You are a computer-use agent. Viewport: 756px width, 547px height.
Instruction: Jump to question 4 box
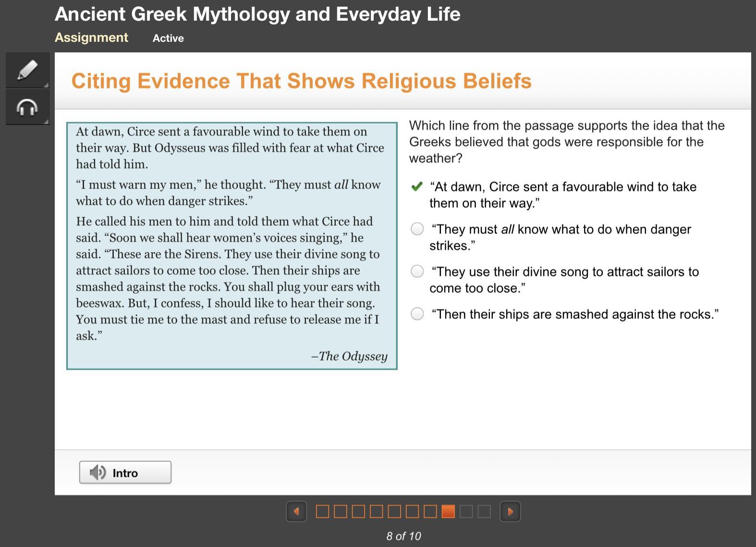376,511
